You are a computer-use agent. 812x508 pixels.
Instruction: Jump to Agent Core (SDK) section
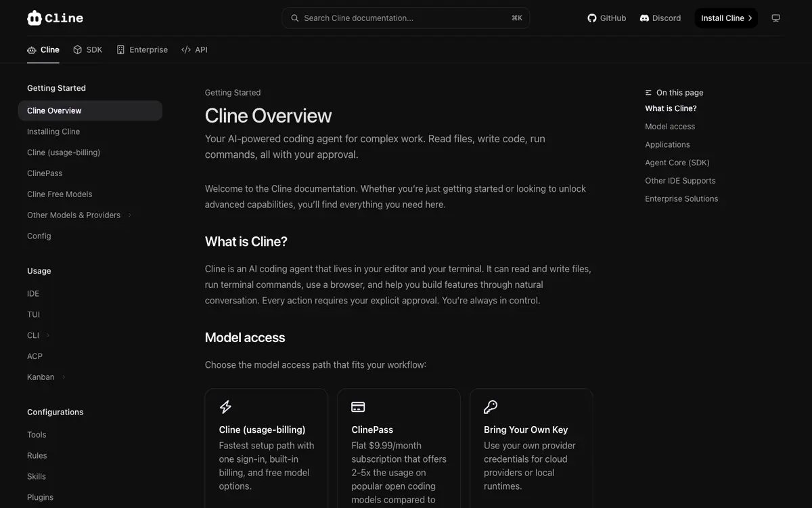[x=677, y=163]
